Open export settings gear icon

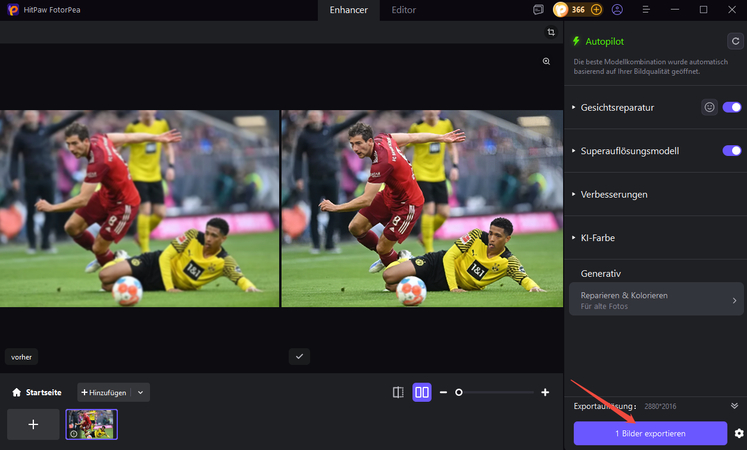click(739, 433)
